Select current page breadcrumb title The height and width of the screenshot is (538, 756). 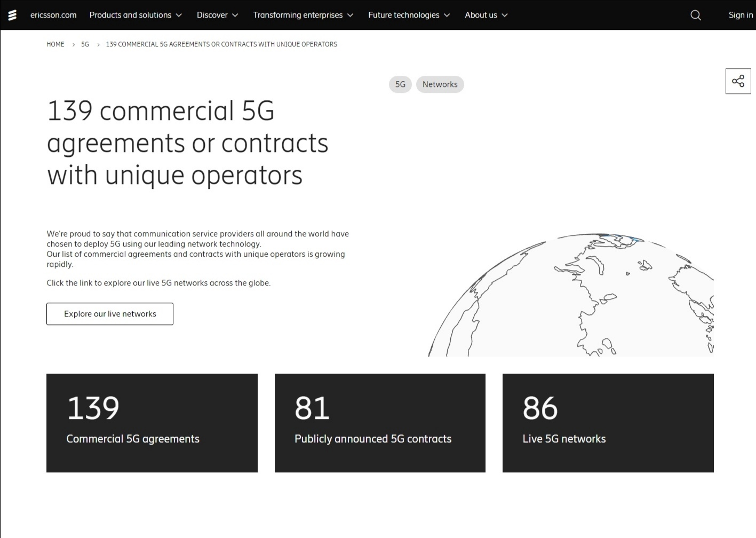tap(221, 44)
